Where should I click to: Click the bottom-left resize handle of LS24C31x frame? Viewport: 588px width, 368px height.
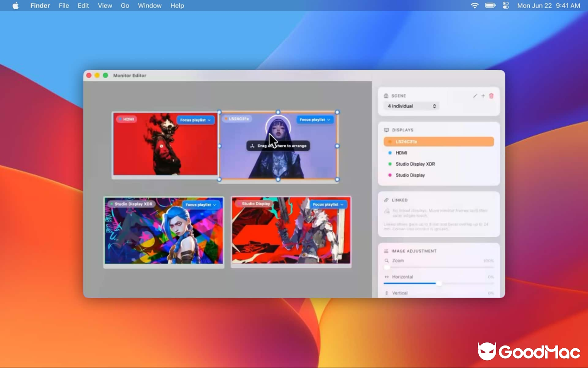click(x=219, y=179)
